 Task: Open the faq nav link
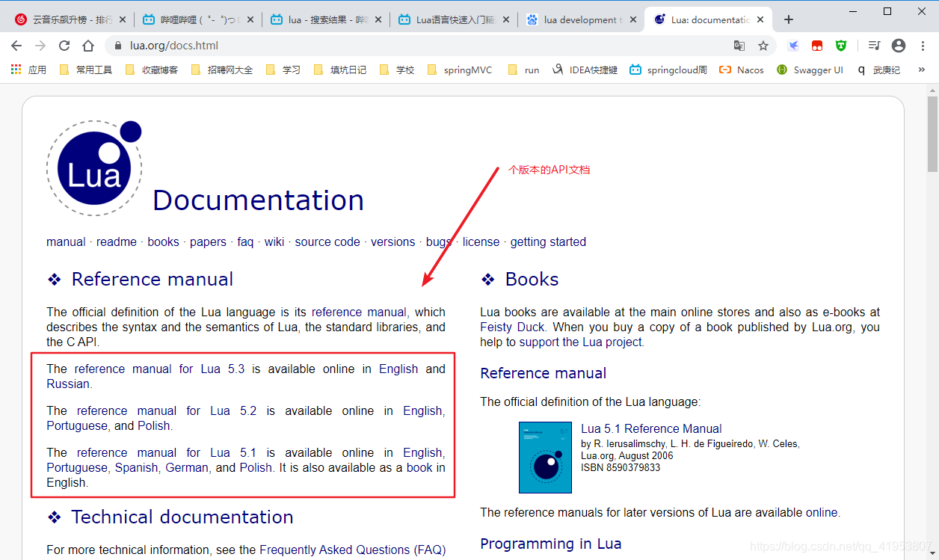(245, 241)
